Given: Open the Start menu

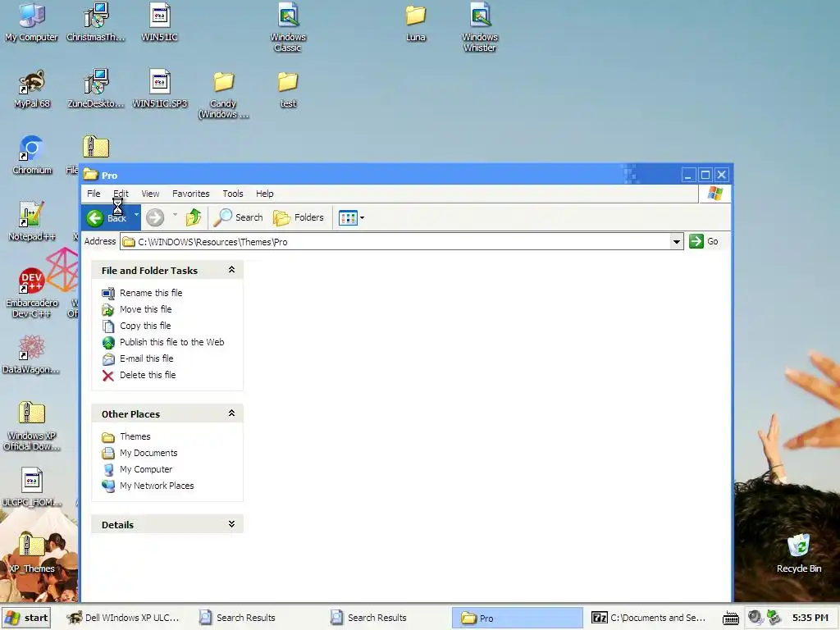Looking at the screenshot, I should click(x=25, y=618).
